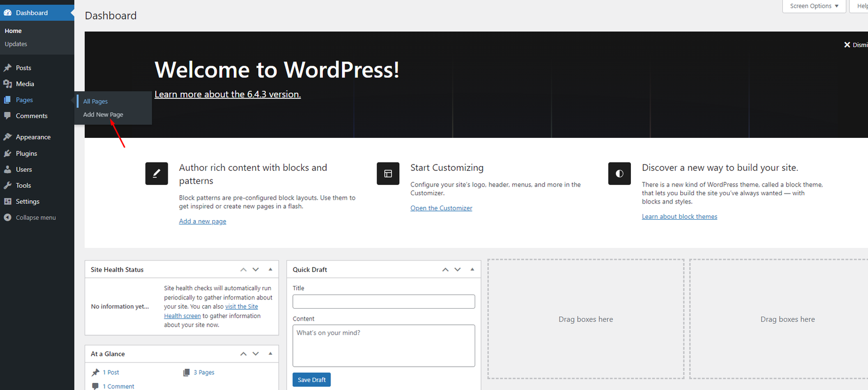Dismiss the Welcome to WordPress panel
The height and width of the screenshot is (390, 868).
coord(854,45)
